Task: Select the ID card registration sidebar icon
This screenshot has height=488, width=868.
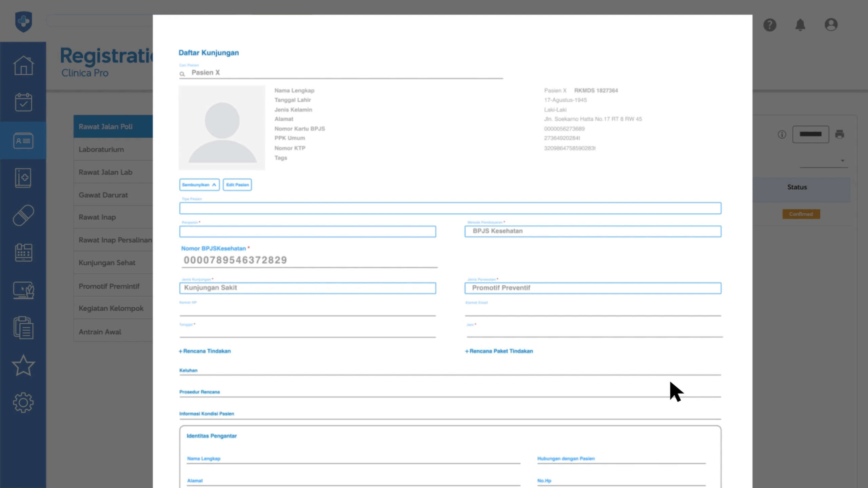Action: pyautogui.click(x=23, y=140)
